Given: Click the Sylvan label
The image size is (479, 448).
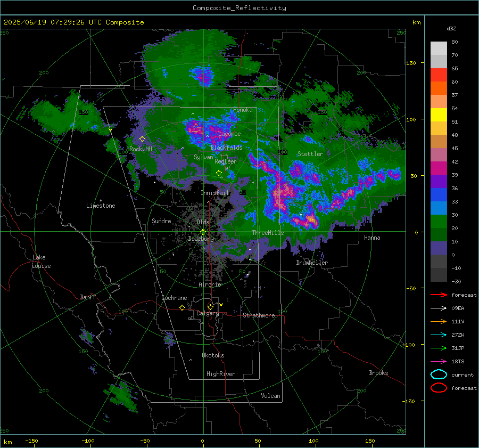Looking at the screenshot, I should click(x=203, y=157).
